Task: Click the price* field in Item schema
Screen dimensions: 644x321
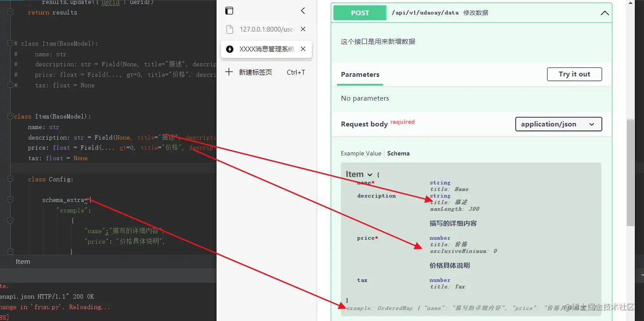Action: coord(367,238)
